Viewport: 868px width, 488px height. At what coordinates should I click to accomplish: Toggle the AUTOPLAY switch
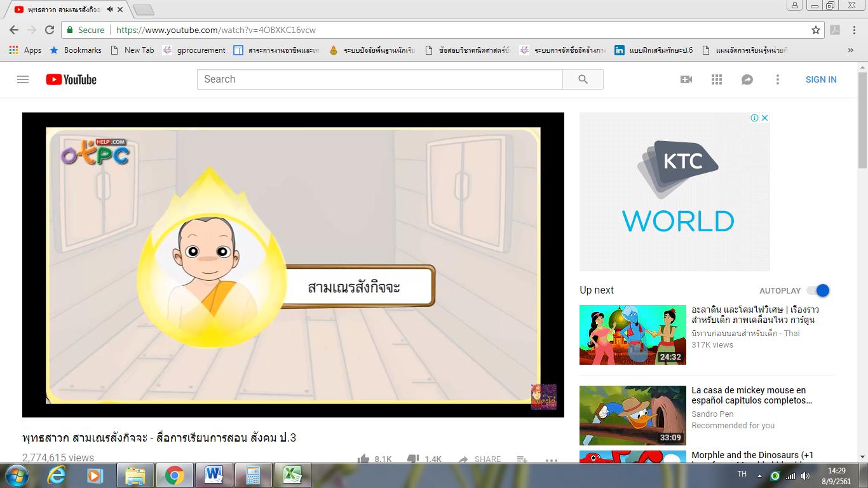[818, 290]
